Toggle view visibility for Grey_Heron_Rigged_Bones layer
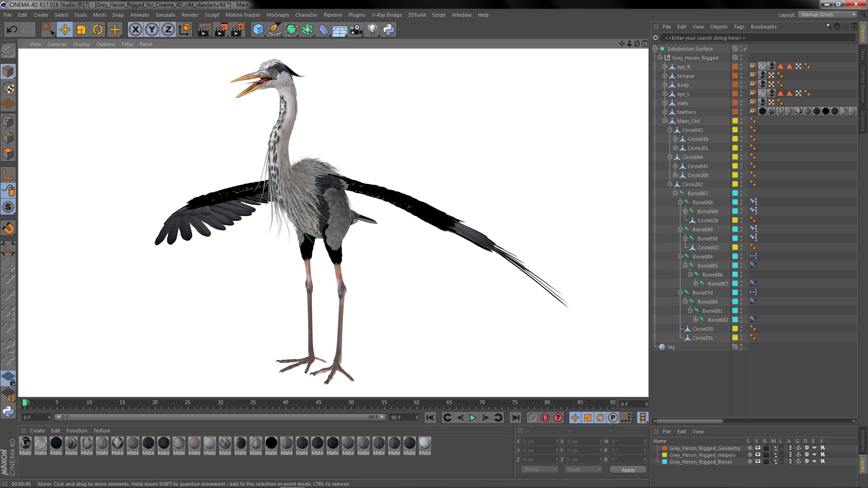This screenshot has width=868, height=488. [758, 462]
